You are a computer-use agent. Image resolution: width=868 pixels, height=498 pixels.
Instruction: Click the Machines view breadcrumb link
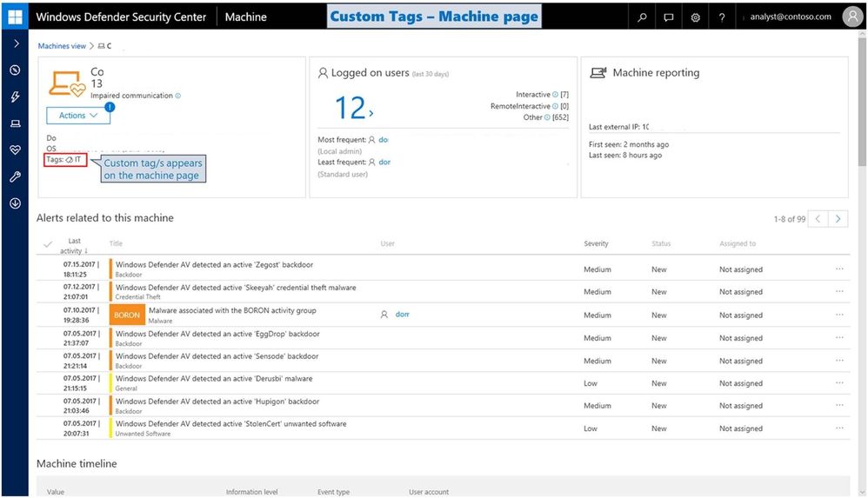click(62, 46)
